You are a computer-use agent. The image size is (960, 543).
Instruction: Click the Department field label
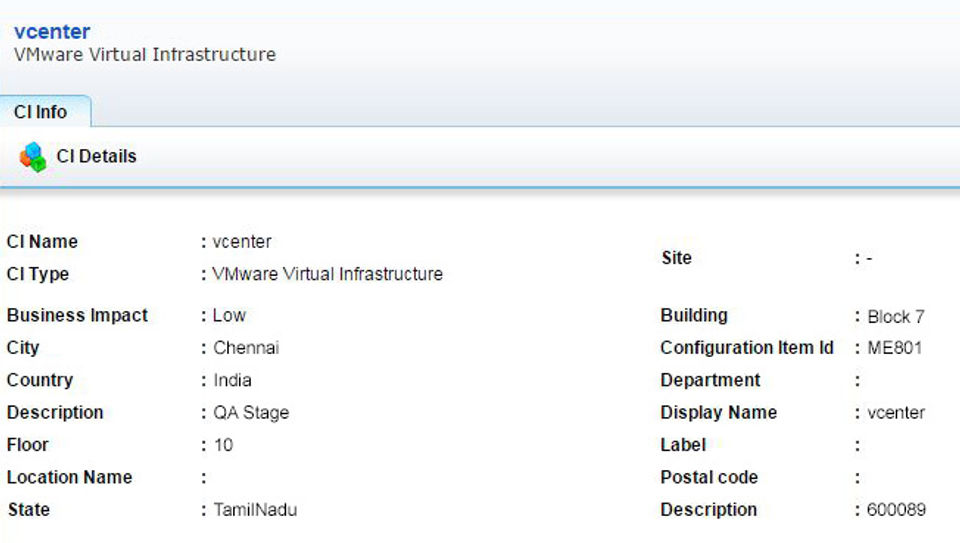click(710, 380)
